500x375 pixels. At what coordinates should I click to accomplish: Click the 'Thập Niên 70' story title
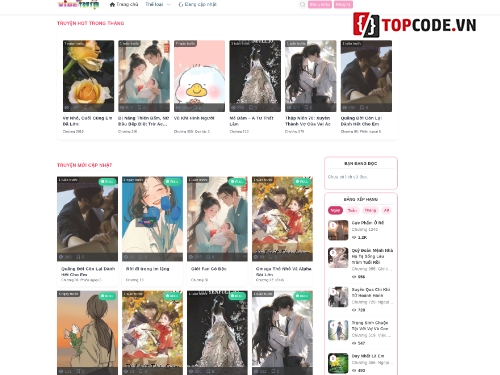pyautogui.click(x=308, y=121)
